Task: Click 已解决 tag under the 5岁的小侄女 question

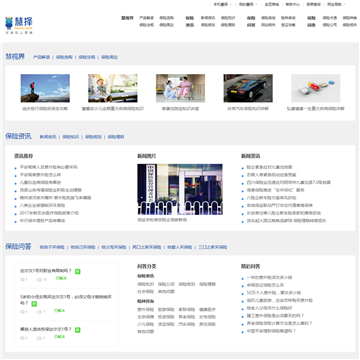Action: point(60,311)
